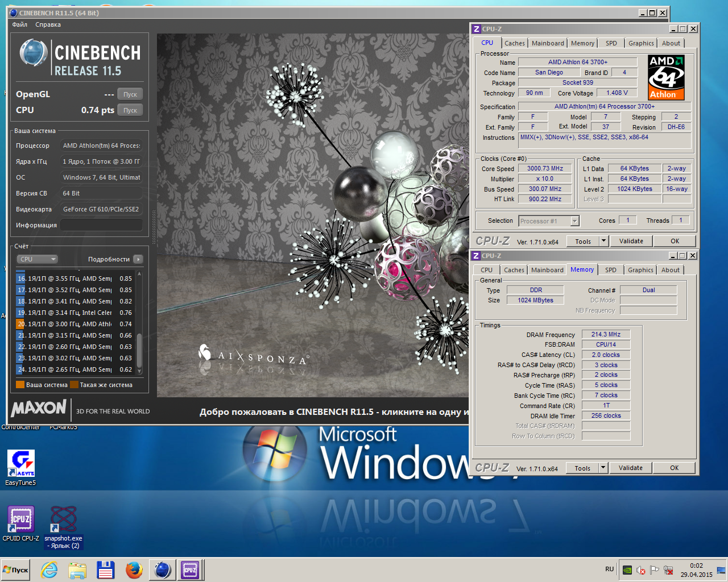Switch to Mainboard tab in upper CPU-Z
The image size is (728, 582).
(x=548, y=43)
